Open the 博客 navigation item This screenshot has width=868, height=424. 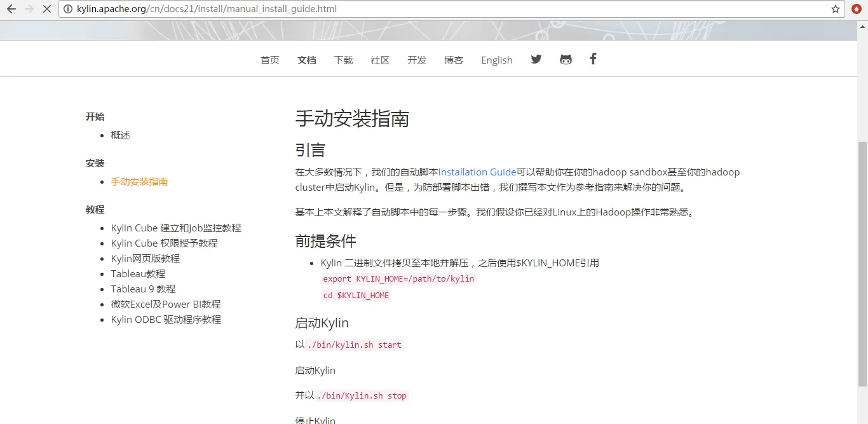pyautogui.click(x=454, y=60)
